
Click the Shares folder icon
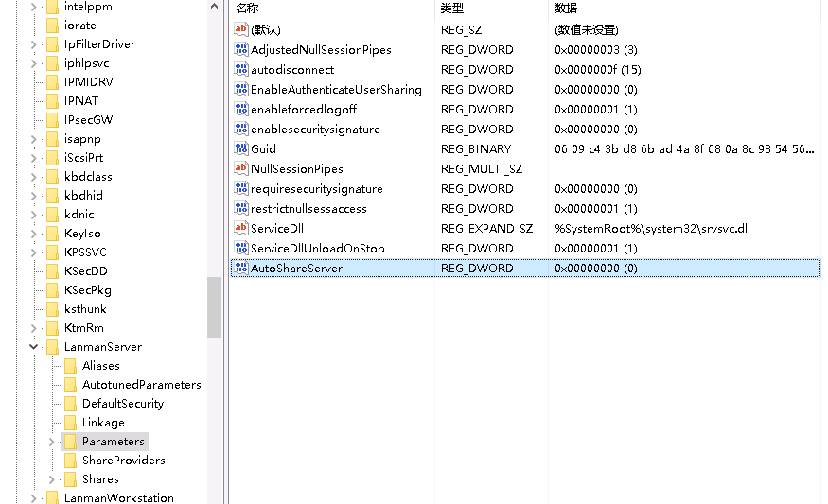point(70,479)
